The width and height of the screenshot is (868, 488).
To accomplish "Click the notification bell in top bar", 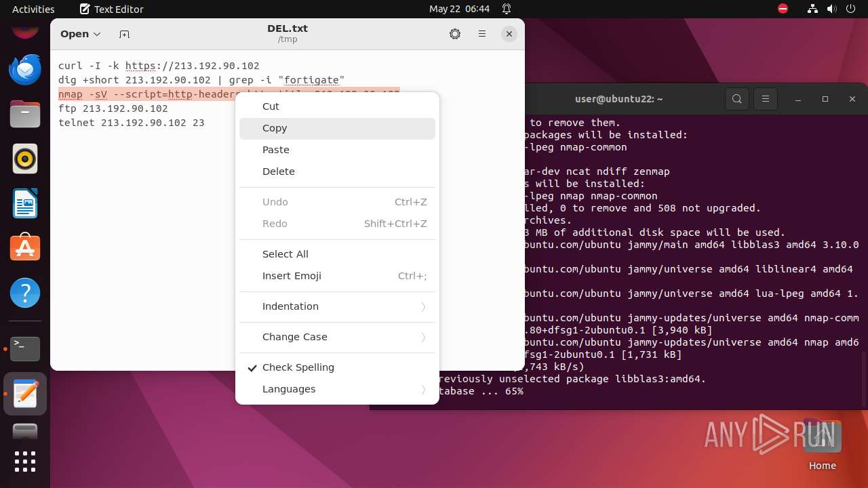I will 507,9.
